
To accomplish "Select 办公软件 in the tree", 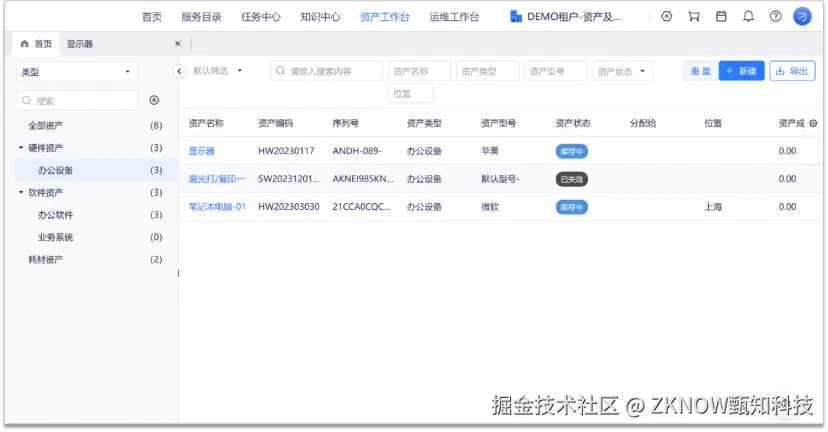I will [55, 215].
